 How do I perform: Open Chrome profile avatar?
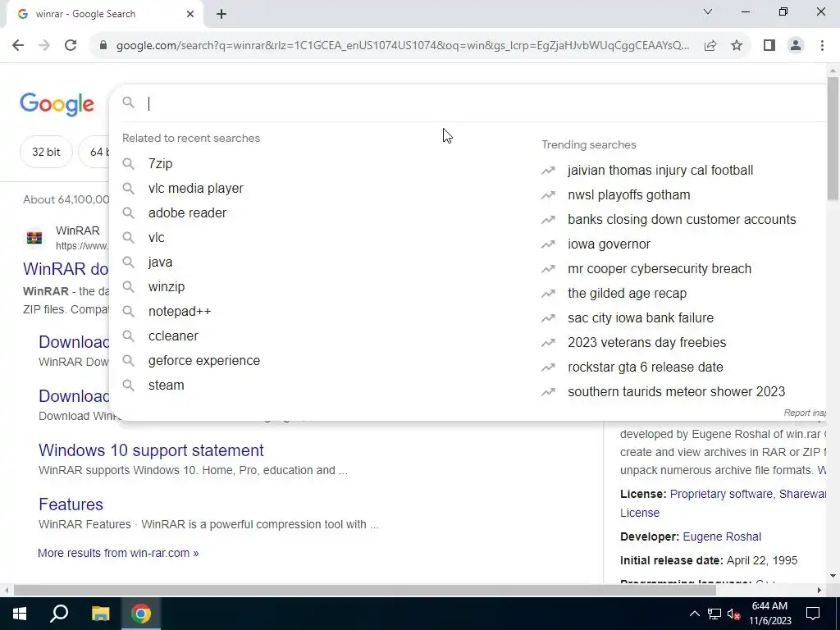[x=796, y=46]
